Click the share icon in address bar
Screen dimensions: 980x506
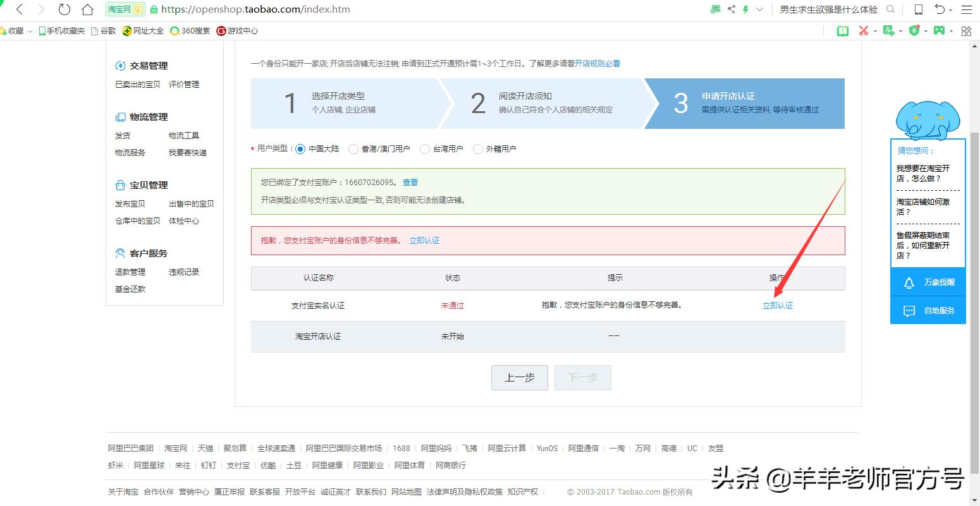click(731, 9)
